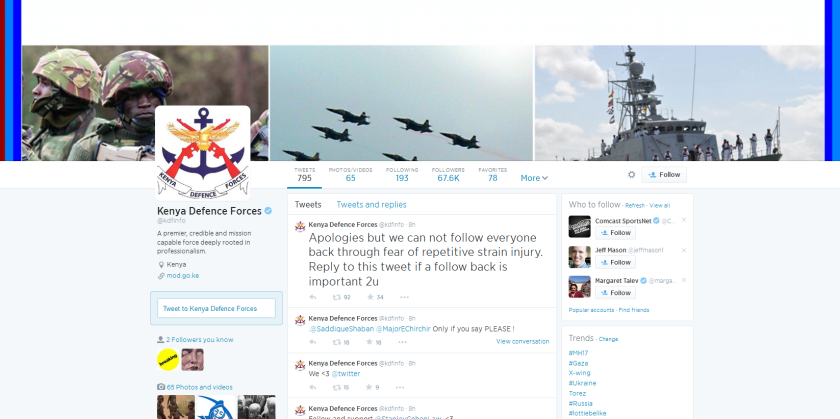This screenshot has height=419, width=840.
Task: Open the fighter jets header photo
Action: click(401, 103)
